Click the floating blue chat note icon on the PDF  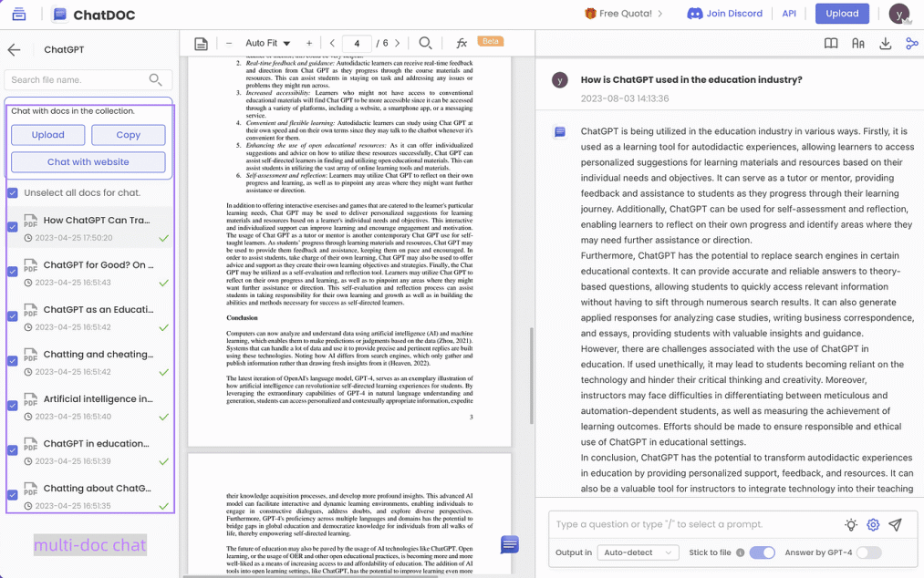[510, 544]
